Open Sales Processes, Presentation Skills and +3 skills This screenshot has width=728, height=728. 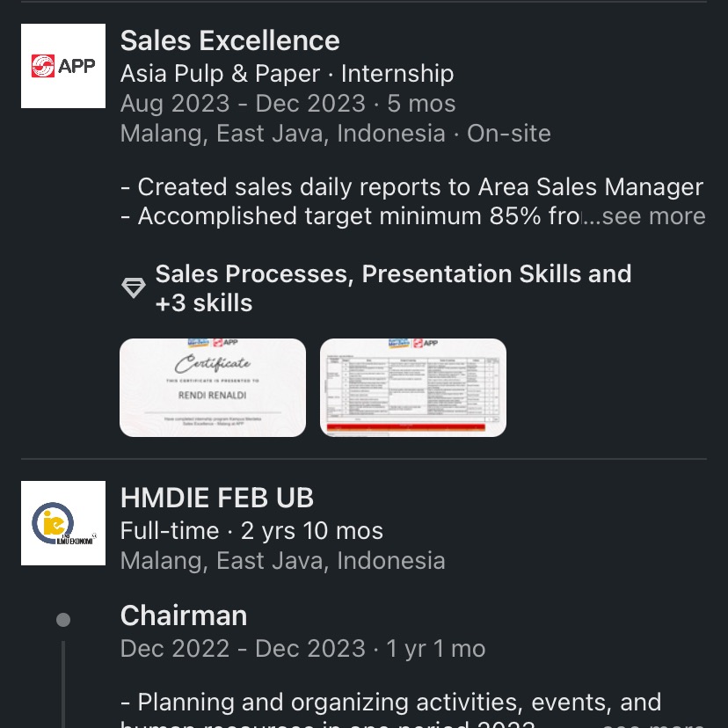(x=393, y=288)
